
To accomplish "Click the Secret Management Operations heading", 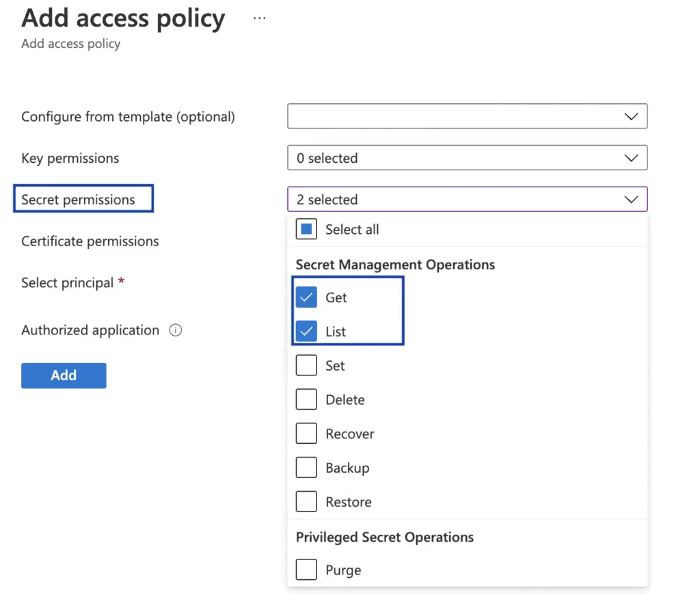I will [x=396, y=265].
